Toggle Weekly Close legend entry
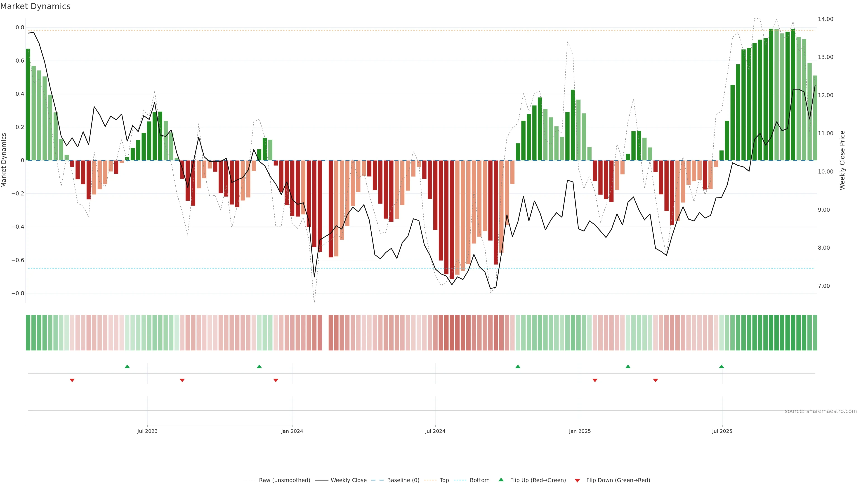 pos(348,480)
